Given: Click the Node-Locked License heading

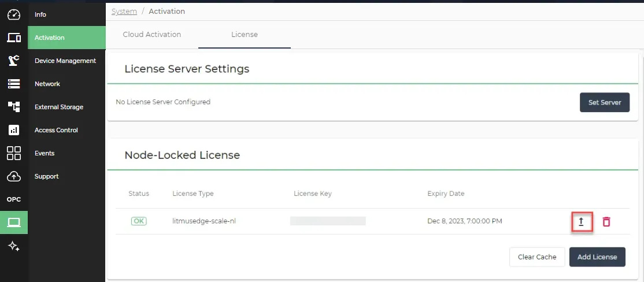Looking at the screenshot, I should [182, 155].
